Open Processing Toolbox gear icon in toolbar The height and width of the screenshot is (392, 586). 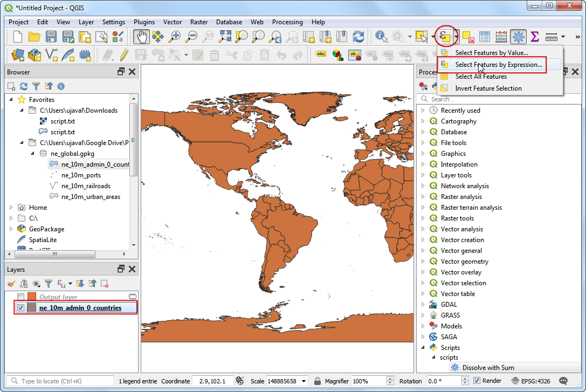click(x=518, y=37)
